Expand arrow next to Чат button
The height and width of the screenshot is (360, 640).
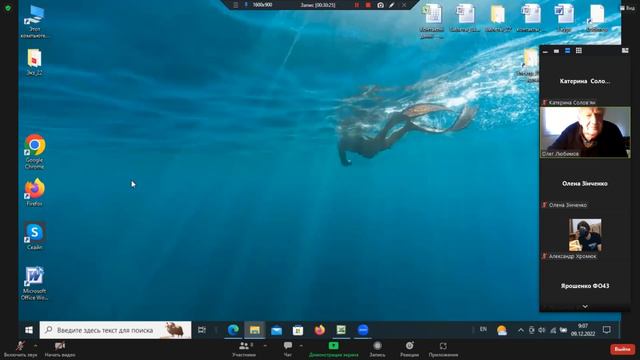[301, 346]
